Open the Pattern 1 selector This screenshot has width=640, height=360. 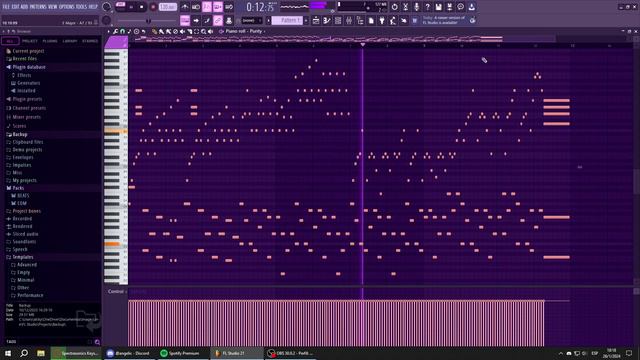click(x=287, y=20)
